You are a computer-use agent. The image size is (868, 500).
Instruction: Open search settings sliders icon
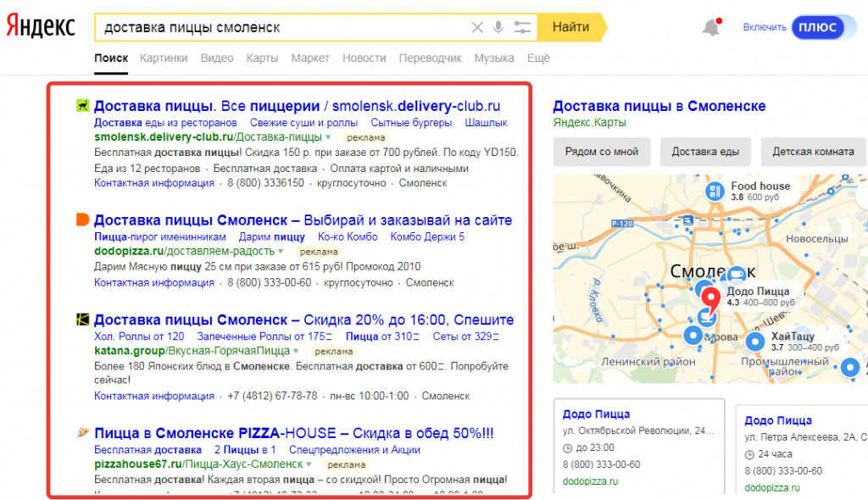click(x=522, y=27)
